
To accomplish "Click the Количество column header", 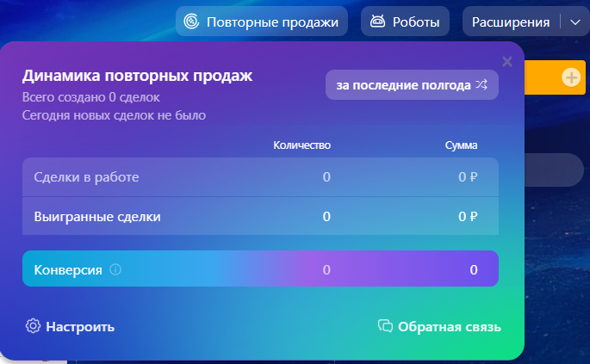I will [x=301, y=145].
